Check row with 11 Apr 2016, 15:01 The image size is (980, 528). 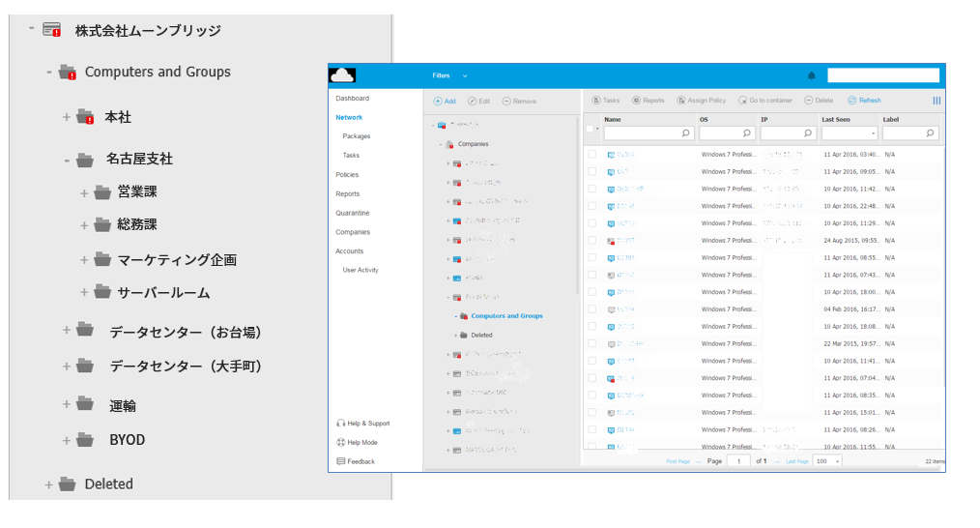point(591,412)
